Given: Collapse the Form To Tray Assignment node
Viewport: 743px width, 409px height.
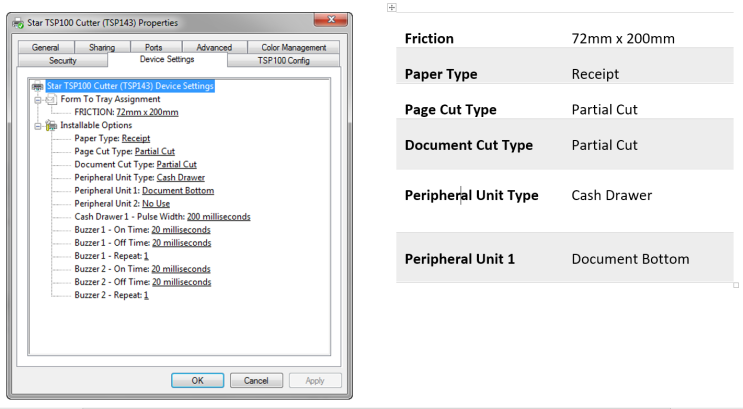Looking at the screenshot, I should click(37, 100).
